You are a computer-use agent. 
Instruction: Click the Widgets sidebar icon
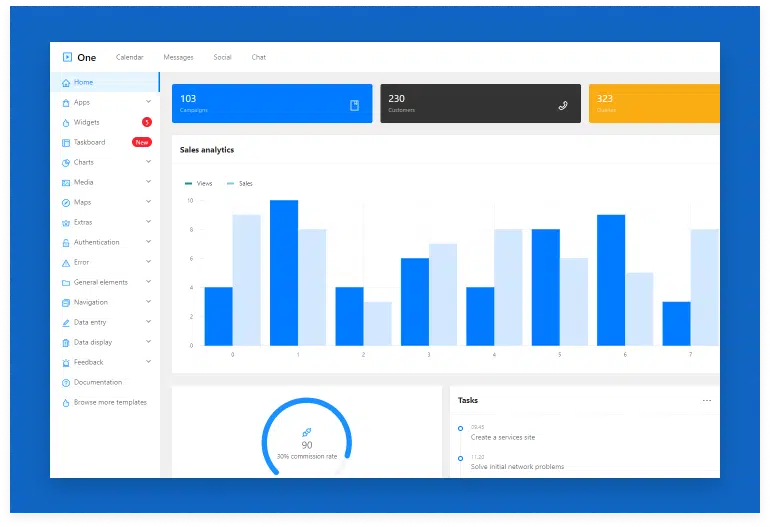tap(66, 123)
